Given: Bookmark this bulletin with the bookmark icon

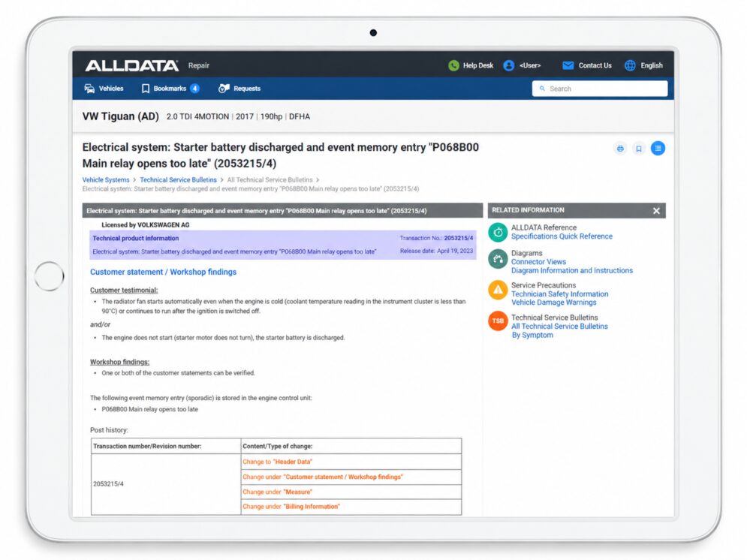Looking at the screenshot, I should coord(639,149).
